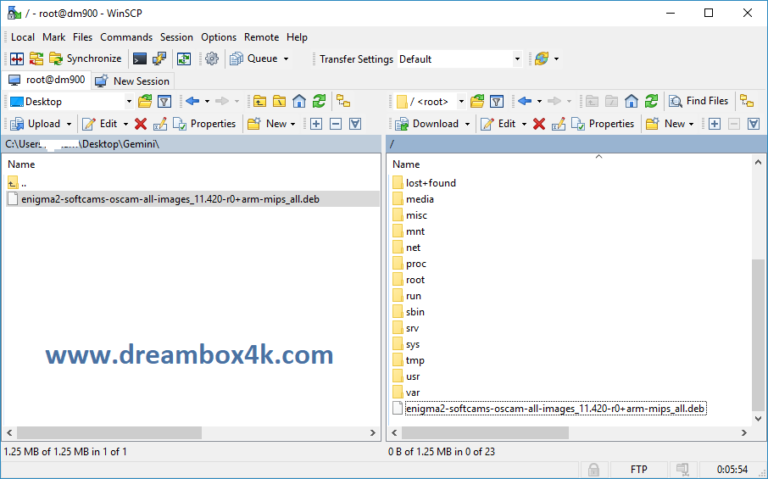Open the terminal console icon
Image resolution: width=768 pixels, height=479 pixels.
[140, 59]
